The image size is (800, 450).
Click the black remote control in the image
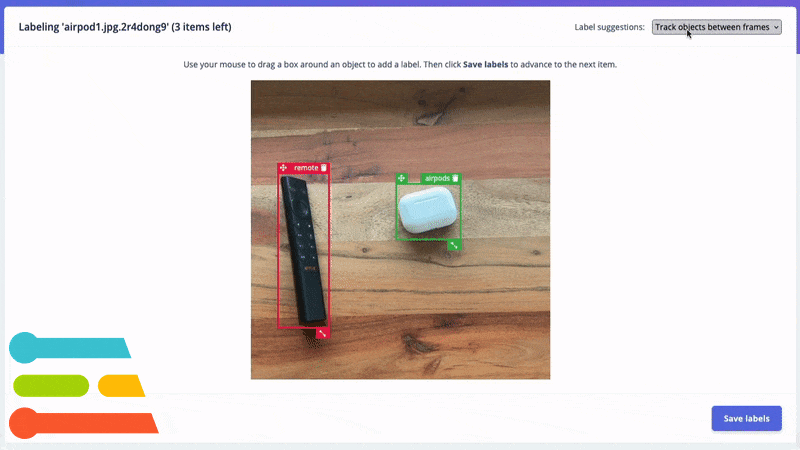tap(303, 251)
